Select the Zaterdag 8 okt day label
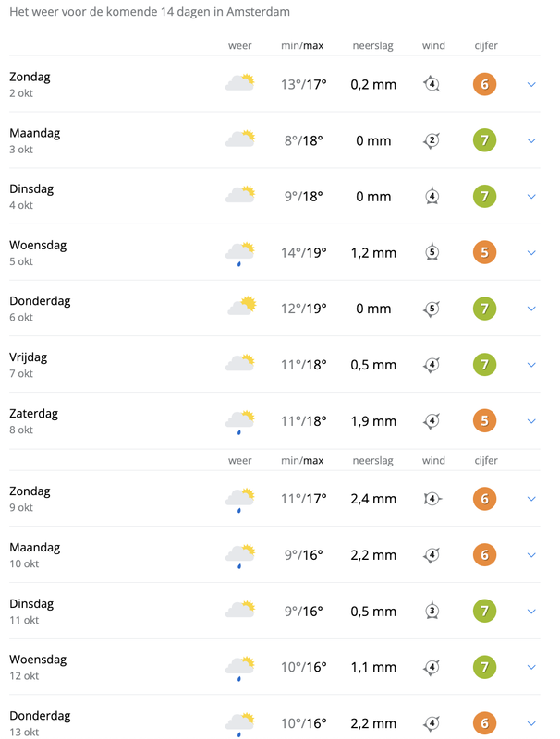The height and width of the screenshot is (739, 560). [34, 414]
